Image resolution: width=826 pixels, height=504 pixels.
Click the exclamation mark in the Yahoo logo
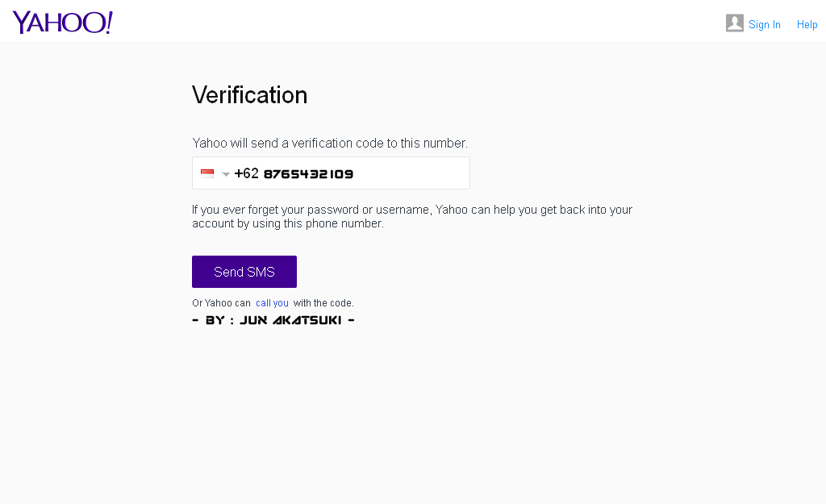point(109,23)
